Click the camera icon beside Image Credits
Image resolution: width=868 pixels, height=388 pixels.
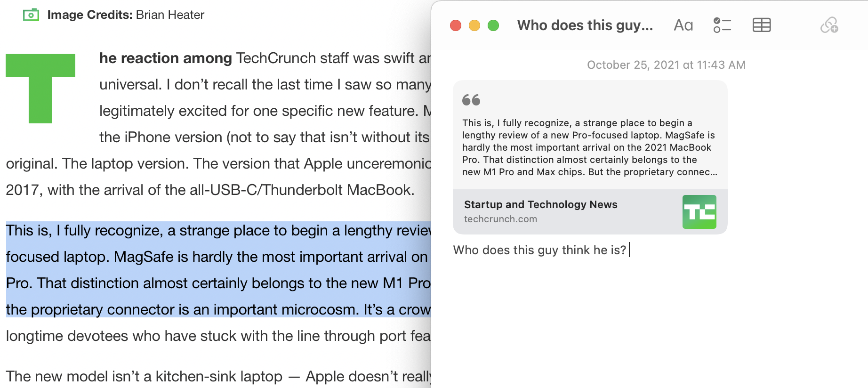pyautogui.click(x=31, y=15)
